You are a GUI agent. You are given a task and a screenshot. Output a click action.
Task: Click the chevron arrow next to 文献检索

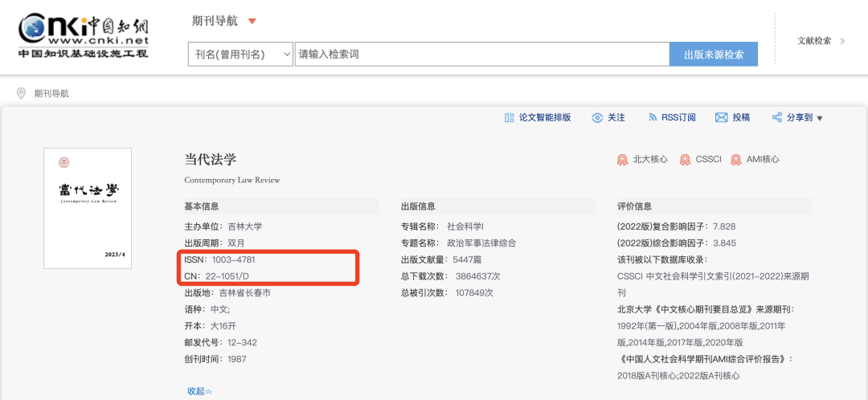tap(842, 40)
